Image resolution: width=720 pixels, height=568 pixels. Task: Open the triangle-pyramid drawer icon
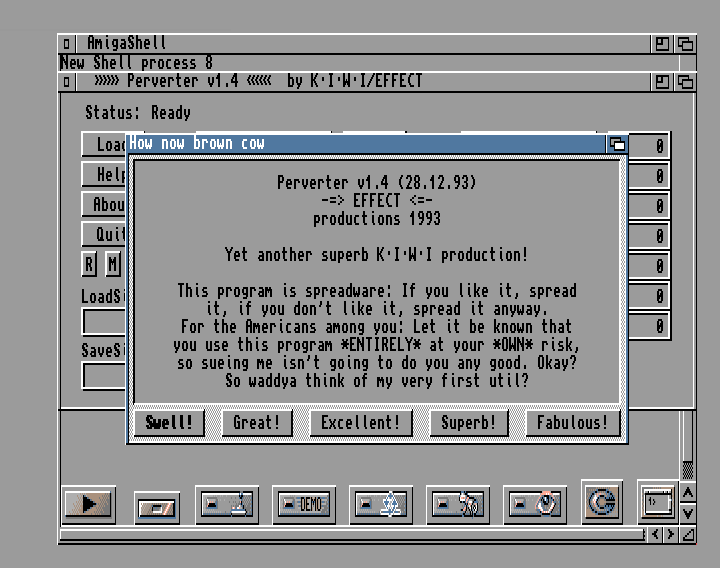click(381, 505)
